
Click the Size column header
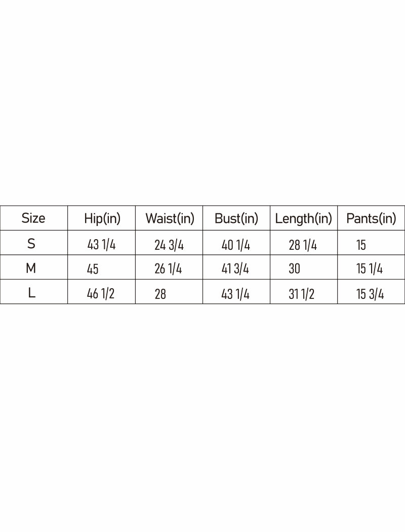[x=33, y=218]
